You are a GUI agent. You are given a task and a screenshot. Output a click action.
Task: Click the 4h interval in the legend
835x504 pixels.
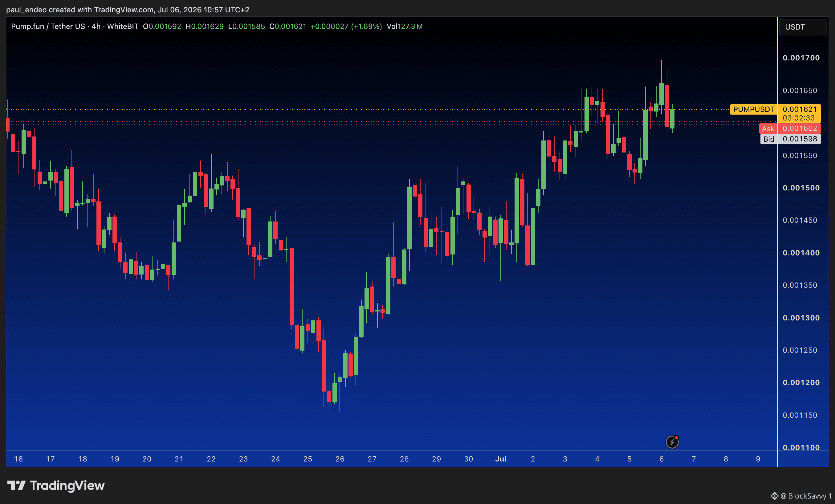[96, 26]
